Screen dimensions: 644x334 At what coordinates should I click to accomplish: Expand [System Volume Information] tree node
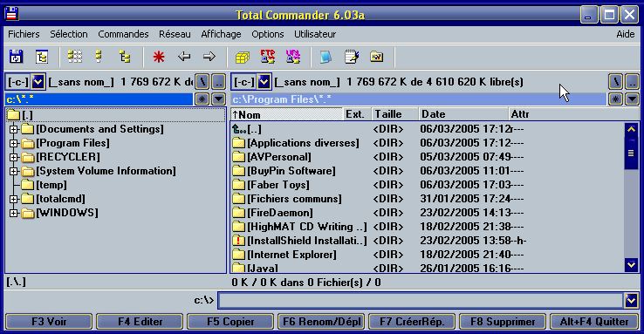(14, 172)
